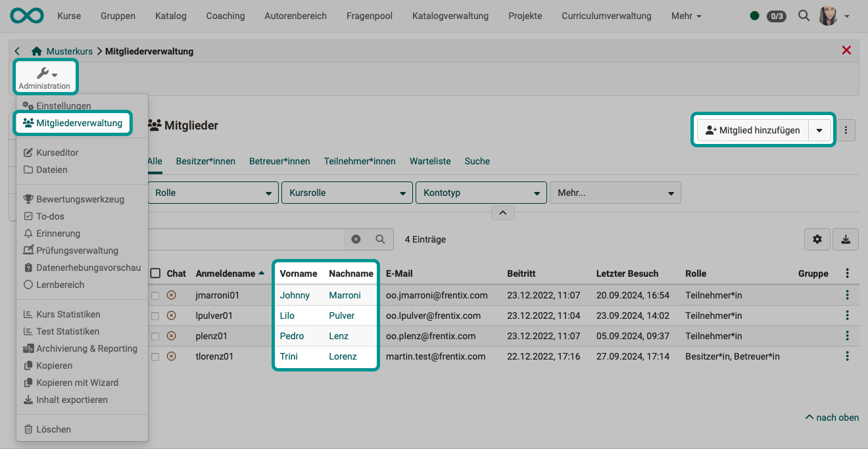Open the table column settings gear icon
This screenshot has width=868, height=449.
[817, 239]
